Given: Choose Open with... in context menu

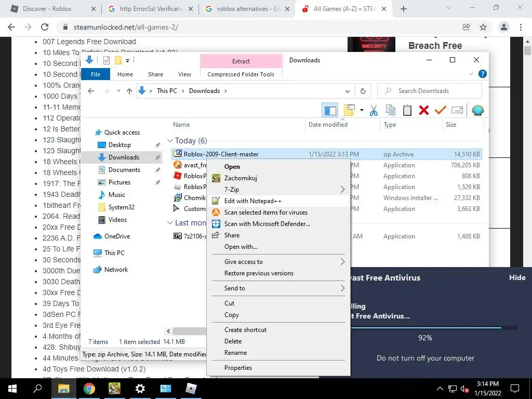Looking at the screenshot, I should (278, 247).
